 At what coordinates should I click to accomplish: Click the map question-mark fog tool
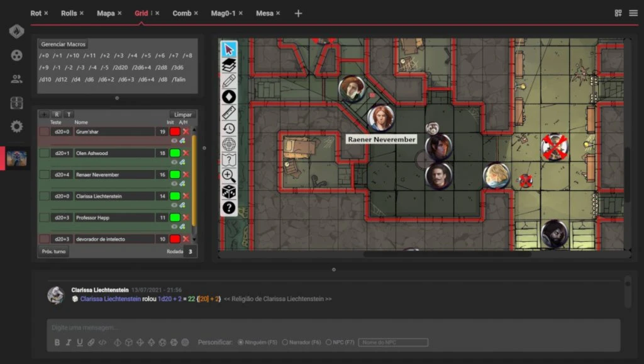229,159
